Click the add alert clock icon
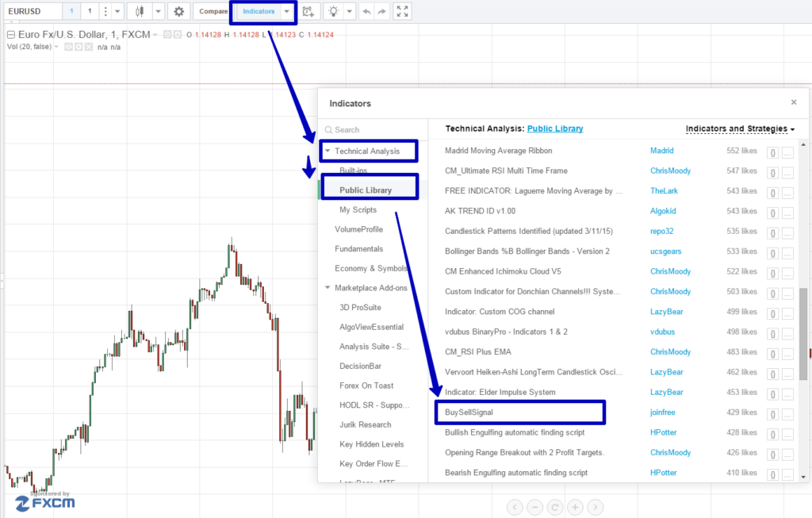Screen dimensions: 812x518 click(308, 12)
